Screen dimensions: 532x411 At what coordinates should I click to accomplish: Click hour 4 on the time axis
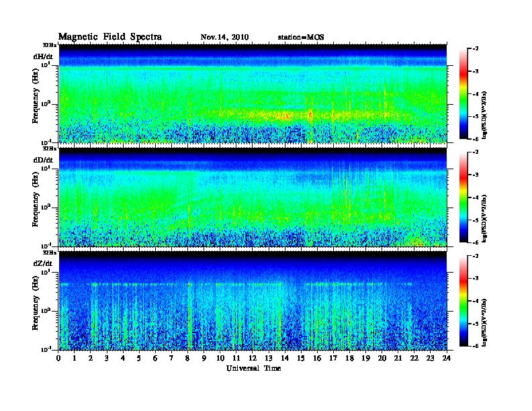click(x=123, y=359)
